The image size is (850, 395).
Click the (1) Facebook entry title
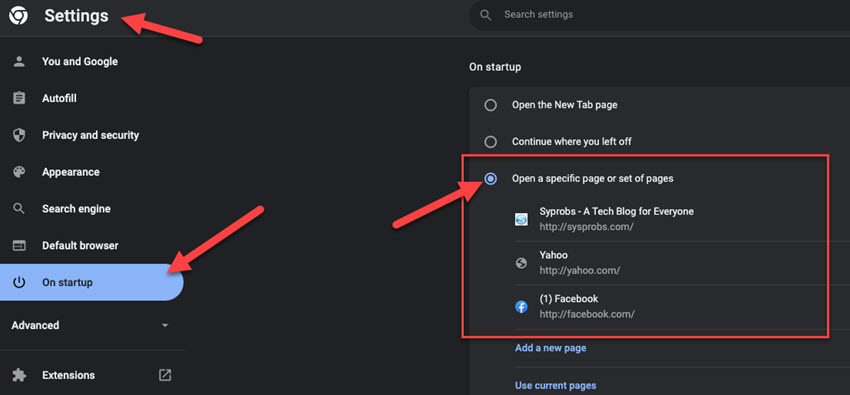tap(569, 299)
